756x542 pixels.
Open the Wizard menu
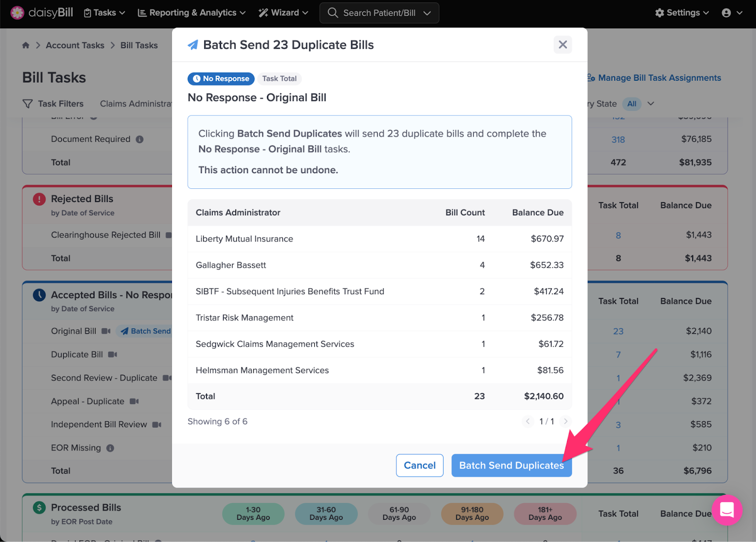(283, 13)
